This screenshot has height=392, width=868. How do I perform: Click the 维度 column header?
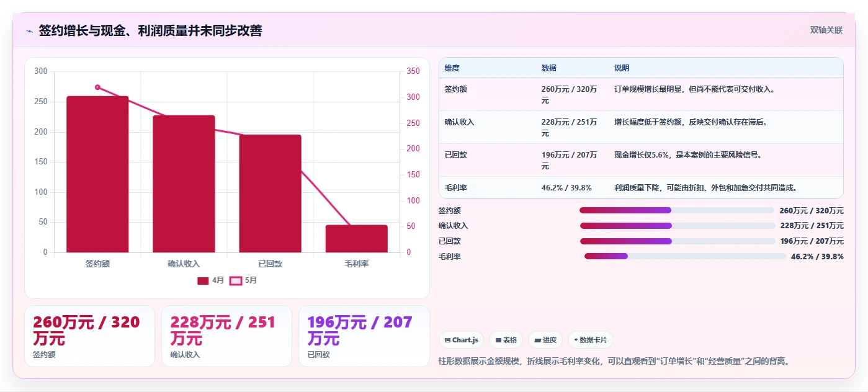click(452, 68)
